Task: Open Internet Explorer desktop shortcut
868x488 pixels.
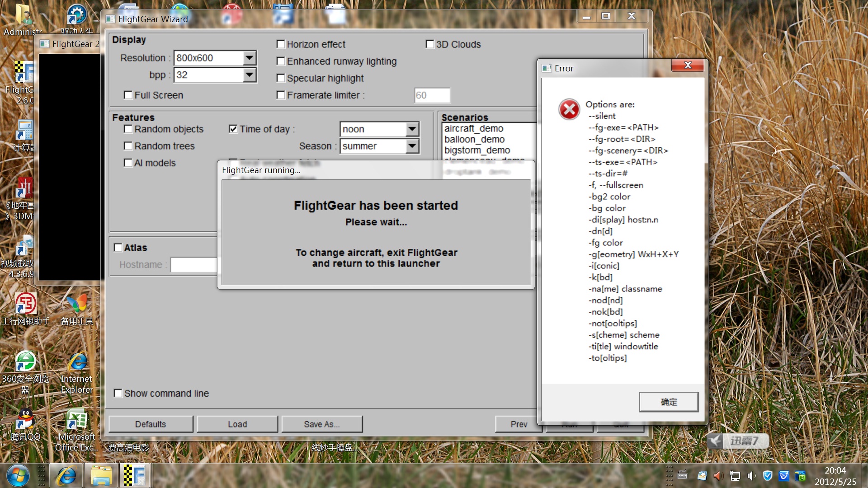Action: (77, 373)
